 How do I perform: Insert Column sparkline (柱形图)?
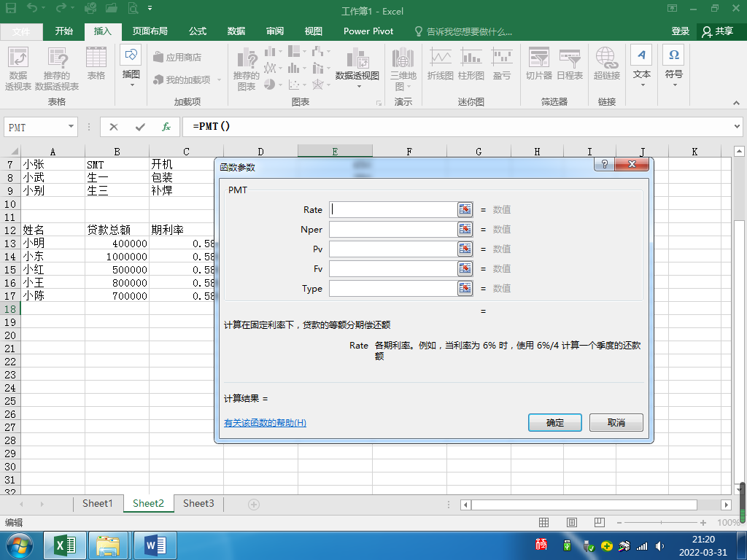tap(471, 63)
